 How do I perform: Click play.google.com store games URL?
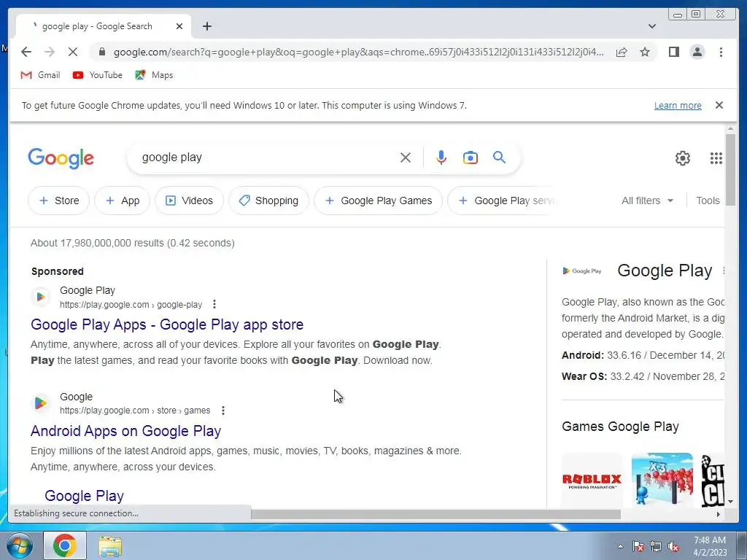[x=135, y=410]
